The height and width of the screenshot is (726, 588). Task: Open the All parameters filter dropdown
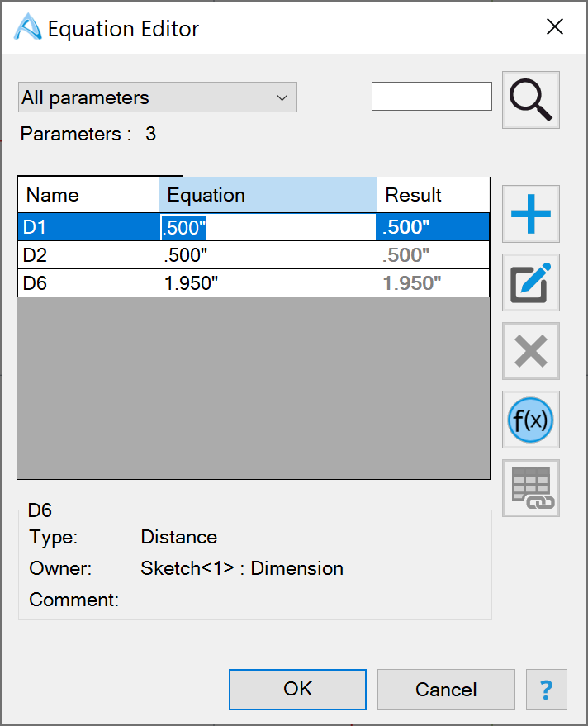pyautogui.click(x=158, y=97)
